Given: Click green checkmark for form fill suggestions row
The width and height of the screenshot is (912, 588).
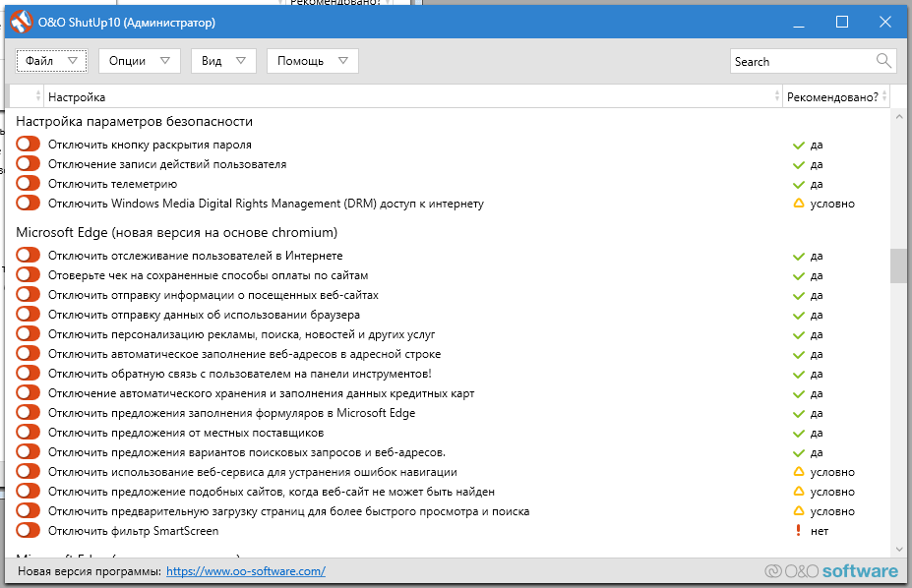Looking at the screenshot, I should (x=799, y=414).
